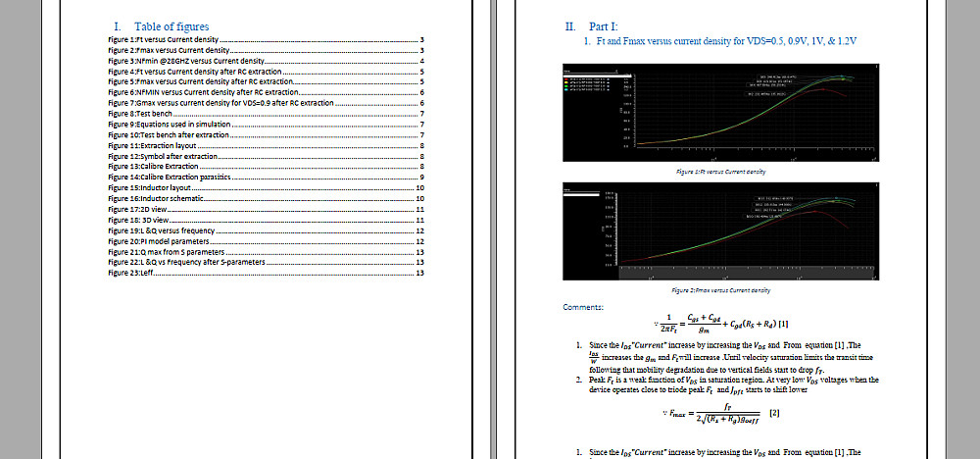Click equation [1] for 1/2πFt
980x459 pixels.
coord(721,324)
